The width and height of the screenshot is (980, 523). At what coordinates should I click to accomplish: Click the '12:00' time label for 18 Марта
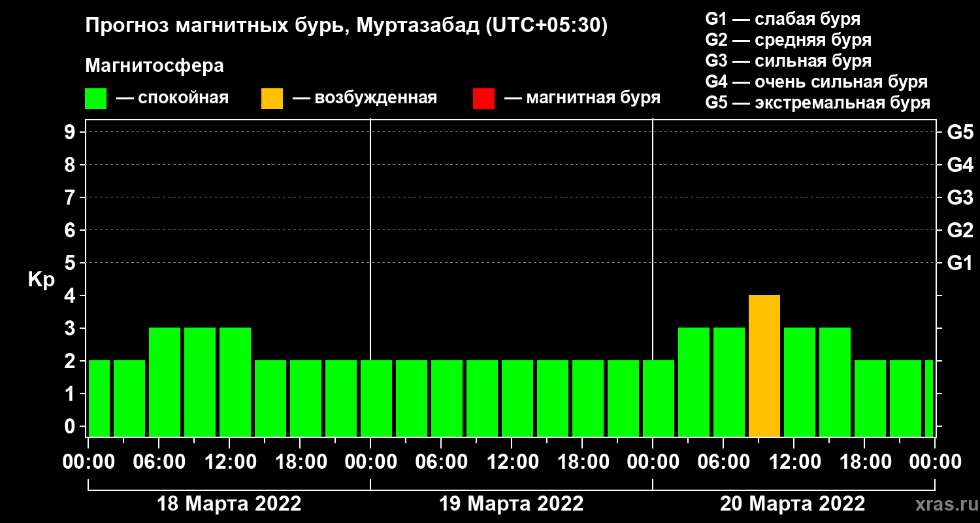pyautogui.click(x=229, y=462)
